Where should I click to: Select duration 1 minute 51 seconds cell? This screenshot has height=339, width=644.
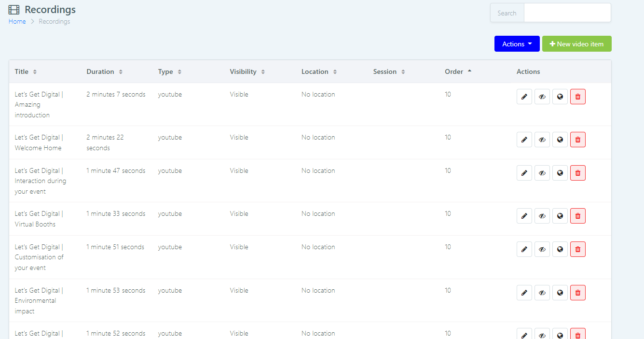[x=115, y=247]
